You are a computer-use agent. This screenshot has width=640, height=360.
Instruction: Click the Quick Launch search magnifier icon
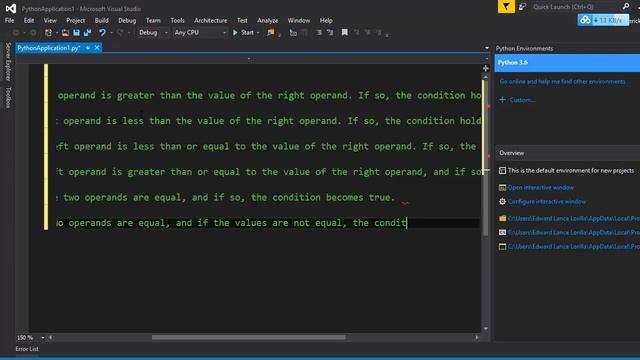click(626, 7)
